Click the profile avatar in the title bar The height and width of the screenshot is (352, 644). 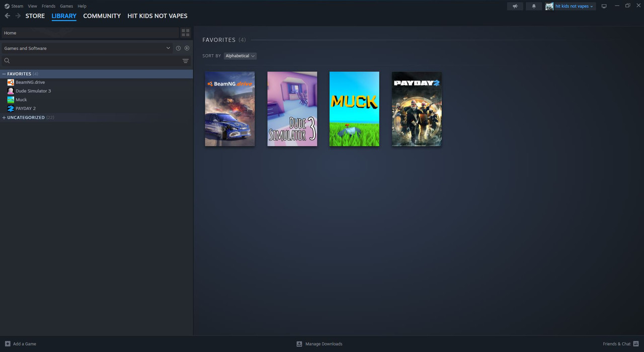[549, 6]
